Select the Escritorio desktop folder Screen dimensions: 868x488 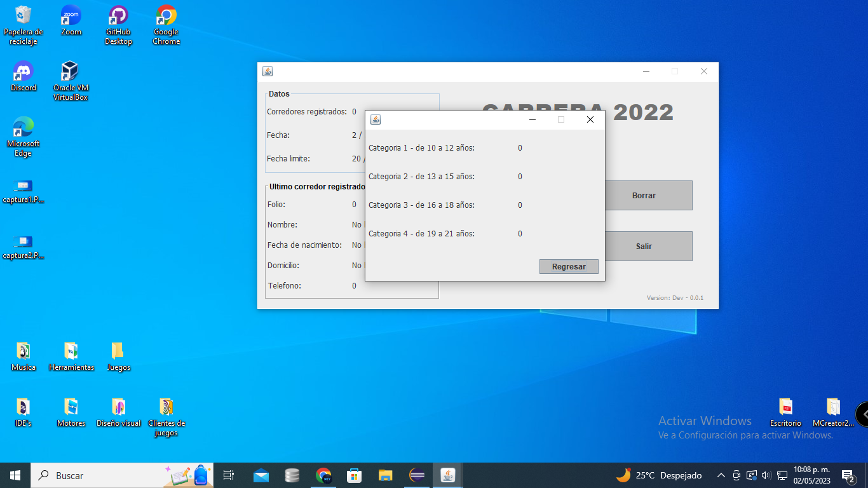click(x=786, y=412)
